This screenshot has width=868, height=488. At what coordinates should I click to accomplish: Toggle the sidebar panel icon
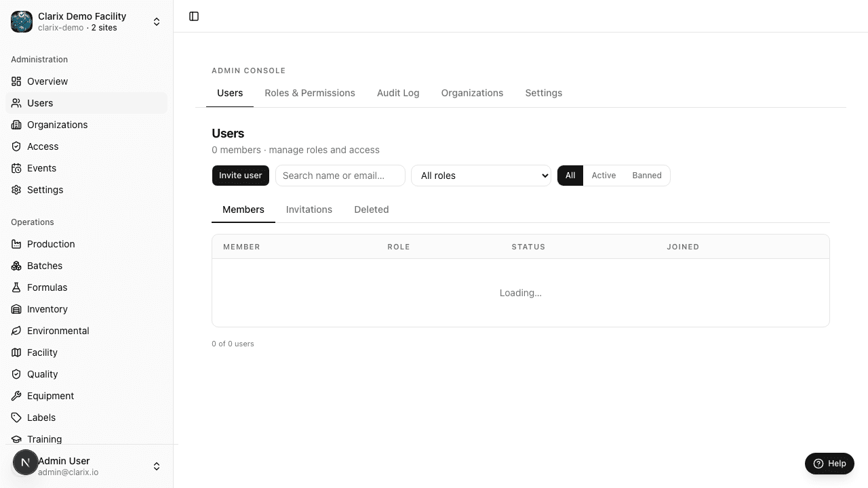(x=194, y=16)
